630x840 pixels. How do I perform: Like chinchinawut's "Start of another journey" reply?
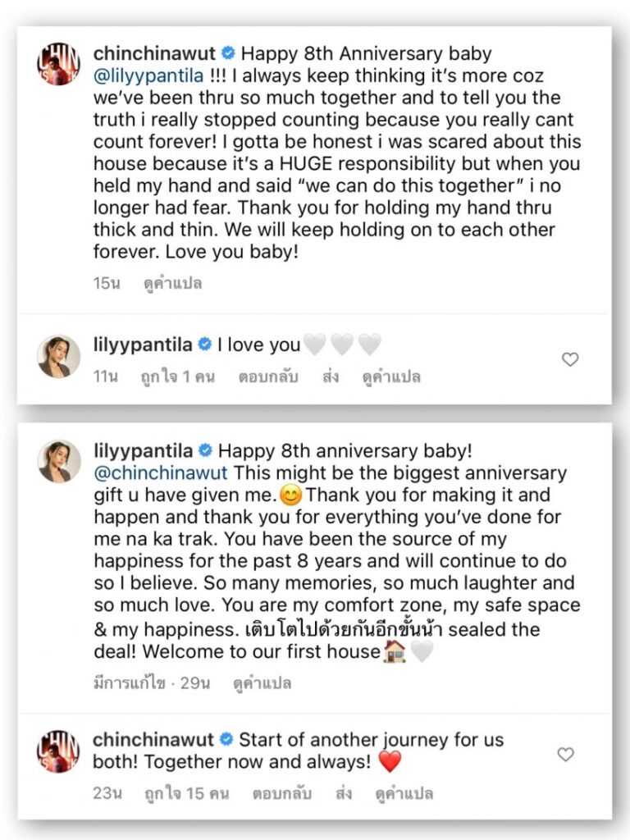[x=565, y=755]
